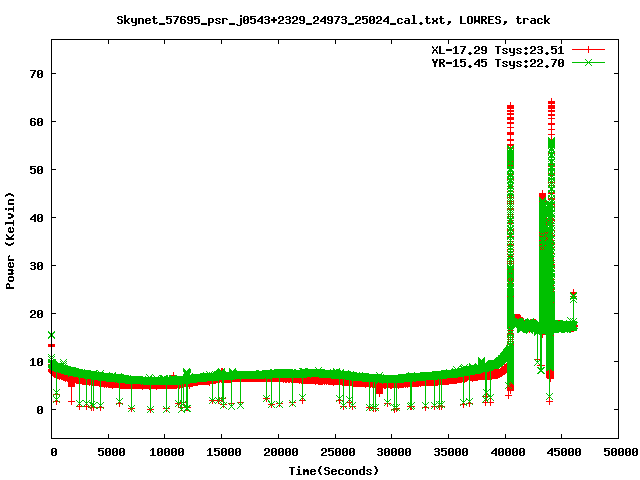Screen dimensions: 640x480
Task: Click the 20 y-axis tick label
Action: 36,314
